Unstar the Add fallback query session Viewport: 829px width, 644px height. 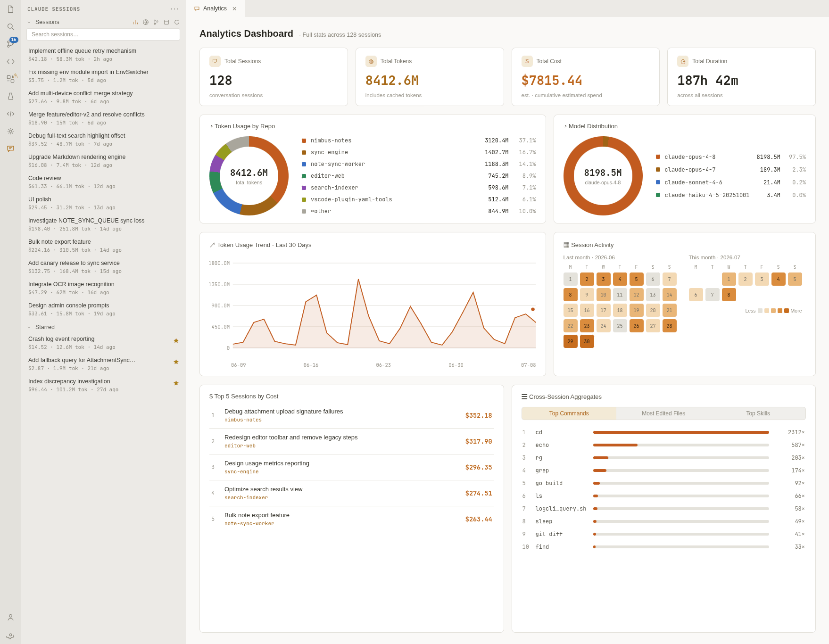coord(176,362)
